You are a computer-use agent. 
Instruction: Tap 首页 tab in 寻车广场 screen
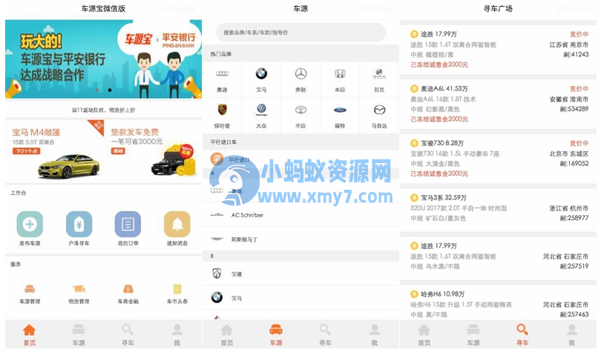click(x=424, y=334)
